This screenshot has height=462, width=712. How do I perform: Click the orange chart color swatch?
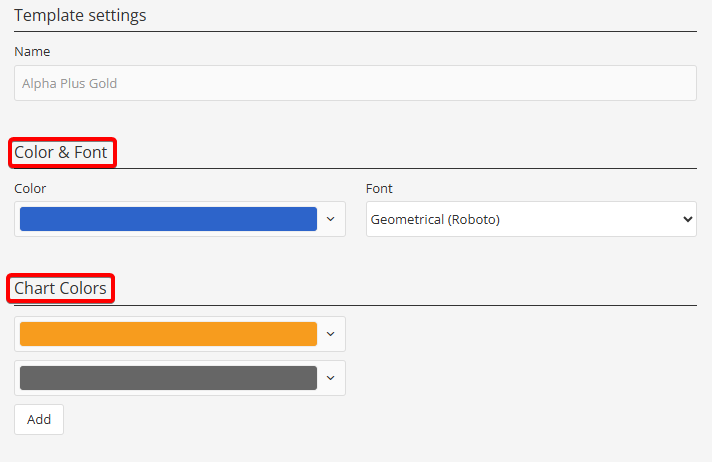coord(168,334)
